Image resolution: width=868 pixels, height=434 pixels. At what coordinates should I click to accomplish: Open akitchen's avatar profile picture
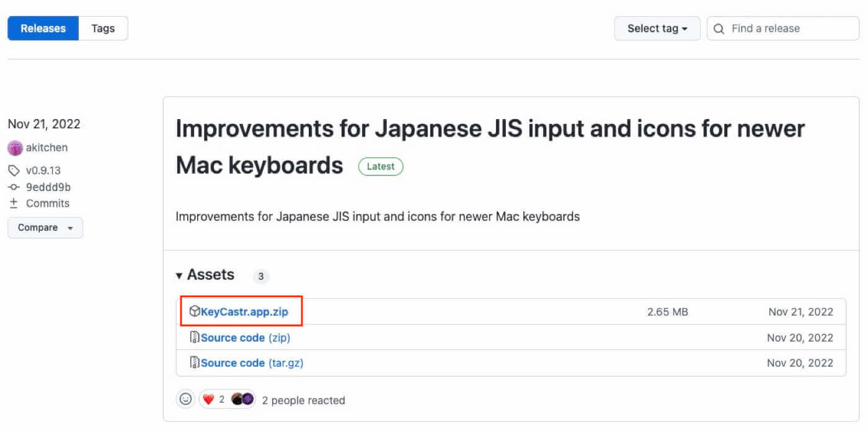[x=15, y=148]
